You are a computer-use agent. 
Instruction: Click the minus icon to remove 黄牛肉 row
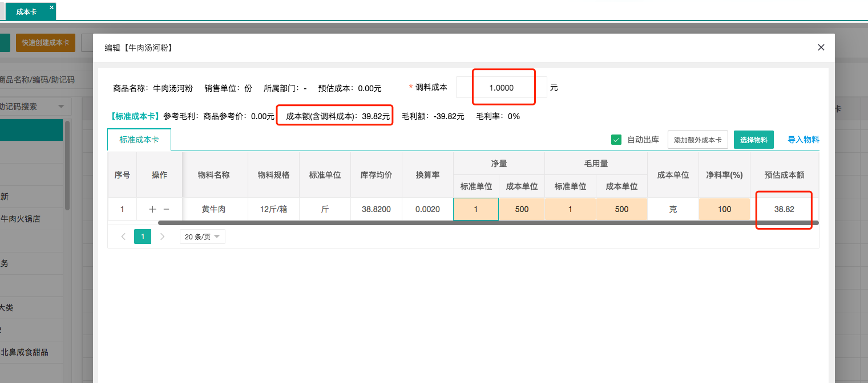coord(166,209)
